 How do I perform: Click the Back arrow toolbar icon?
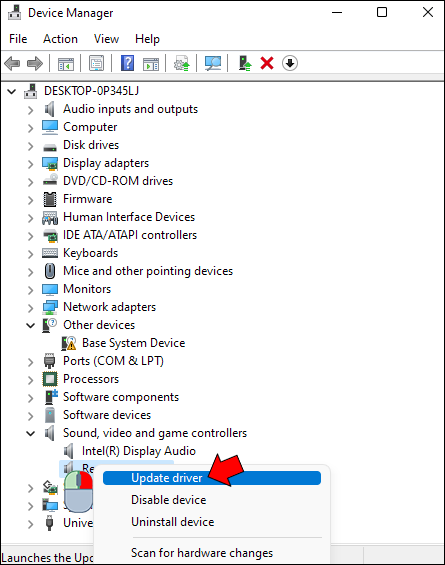(12, 64)
